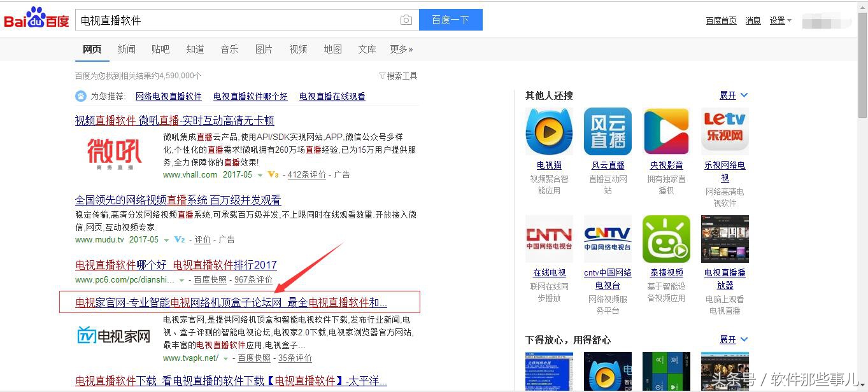Viewport: 868px width, 392px height.
Task: Expand 展开 in 其他人还搜 section
Action: click(x=734, y=95)
